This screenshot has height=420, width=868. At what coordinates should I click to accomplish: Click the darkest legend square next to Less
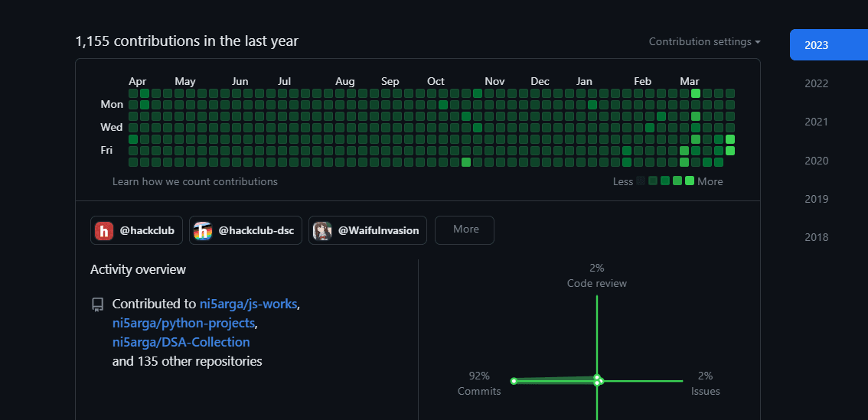pyautogui.click(x=641, y=181)
